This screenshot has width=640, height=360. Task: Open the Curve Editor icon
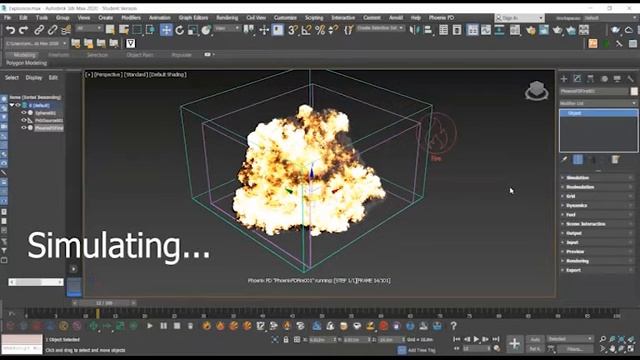click(x=486, y=30)
